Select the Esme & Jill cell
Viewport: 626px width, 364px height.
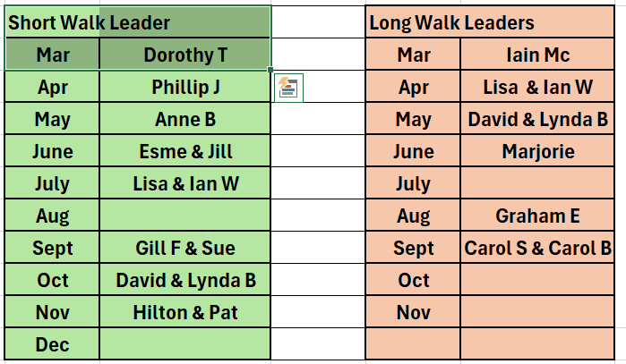[x=185, y=152]
